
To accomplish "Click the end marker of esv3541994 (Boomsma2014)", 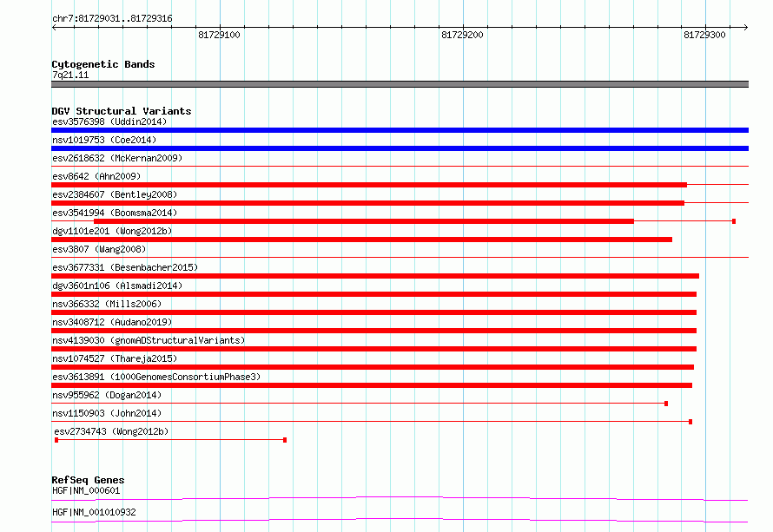I will point(734,221).
